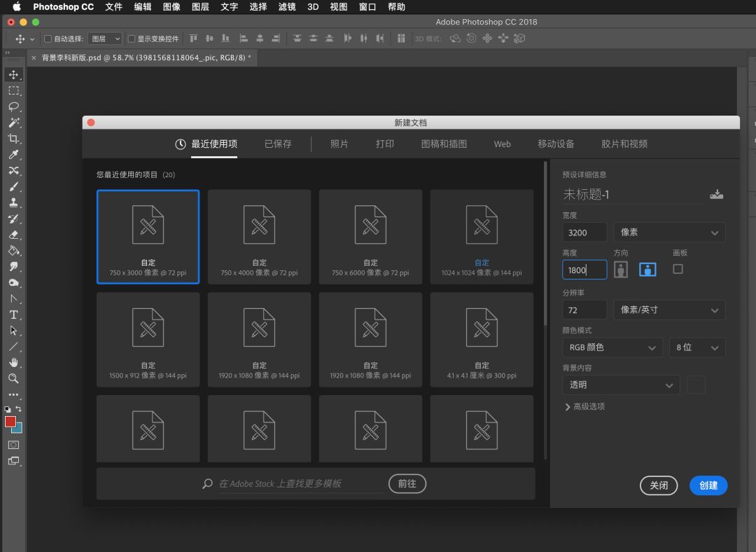The width and height of the screenshot is (756, 552).
Task: Select the Paint Bucket tool
Action: (x=13, y=250)
